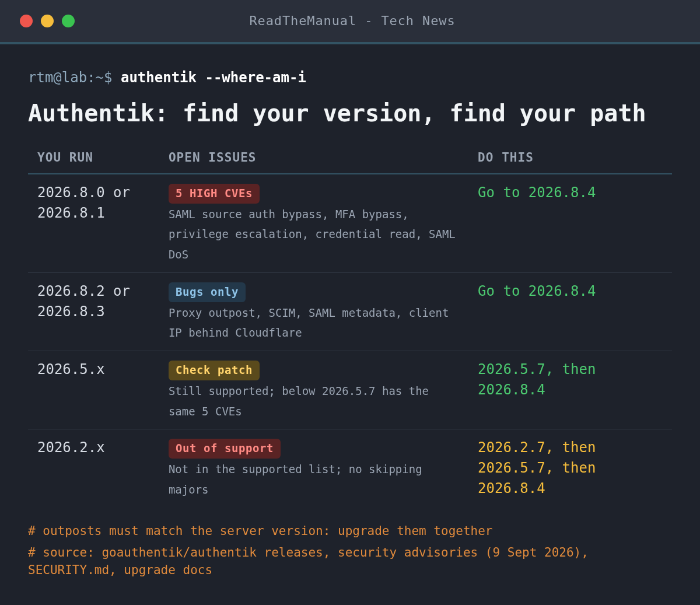Click the '2026.8.2 or 2026.8.3' version cell

click(x=84, y=301)
